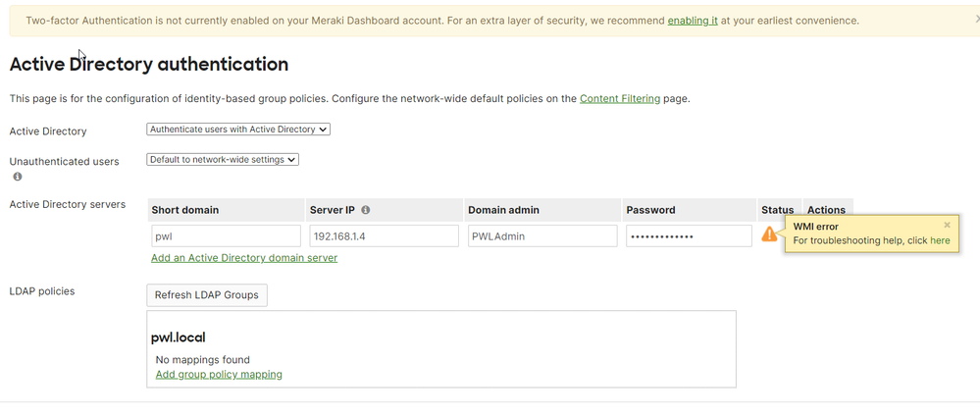The image size is (980, 415).
Task: Click into the Password field
Action: pyautogui.click(x=689, y=235)
